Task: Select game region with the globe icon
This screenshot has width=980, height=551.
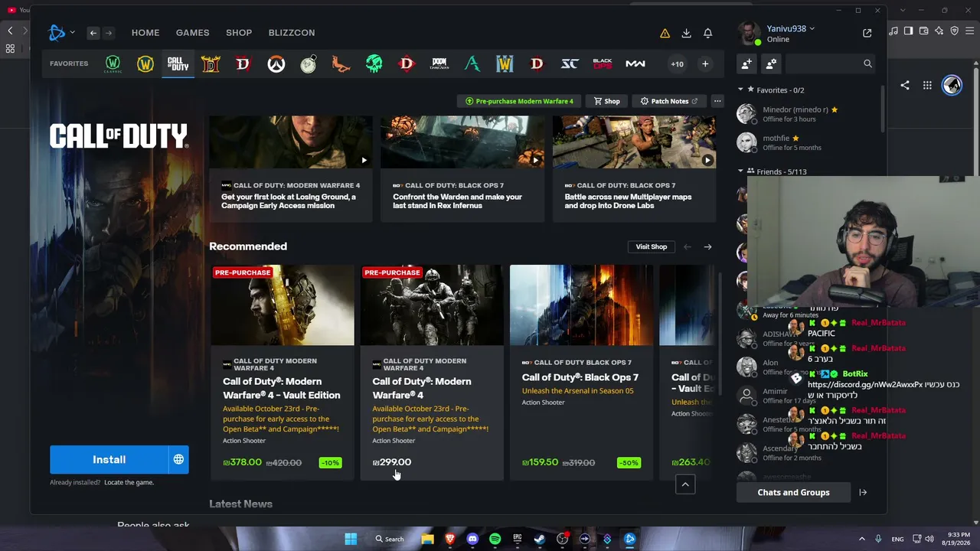Action: pyautogui.click(x=178, y=460)
